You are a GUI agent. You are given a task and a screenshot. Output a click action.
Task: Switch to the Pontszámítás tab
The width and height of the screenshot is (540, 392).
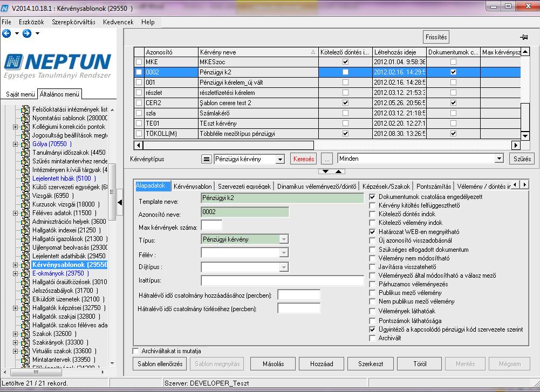434,186
